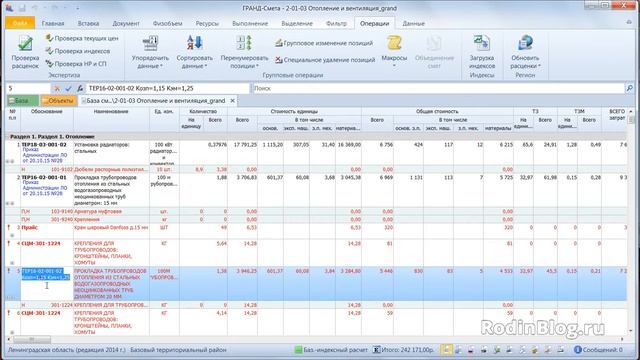Viewport: 640px width, 360px height.
Task: Expand resources of row 2 ТЕР16-02-001-01
Action: click(9, 203)
